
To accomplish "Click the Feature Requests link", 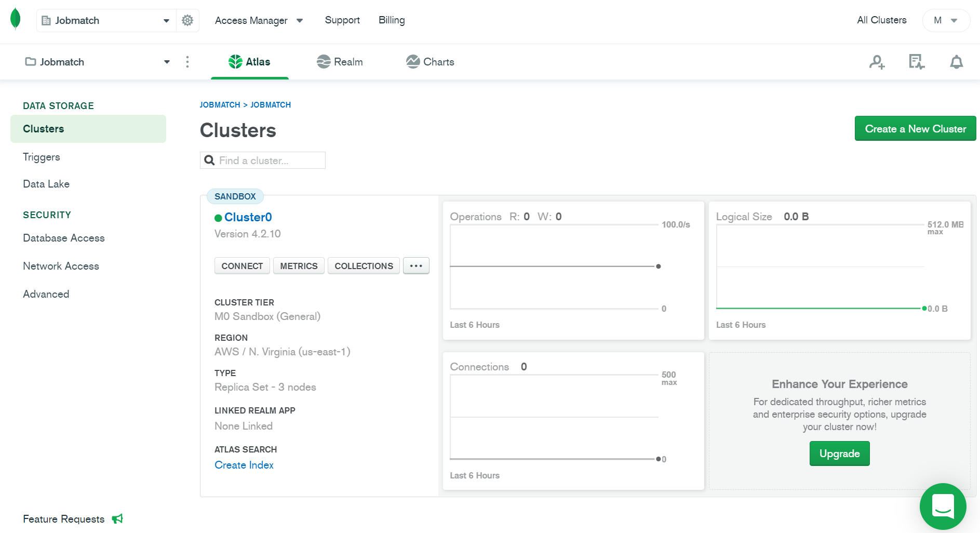I will point(64,519).
